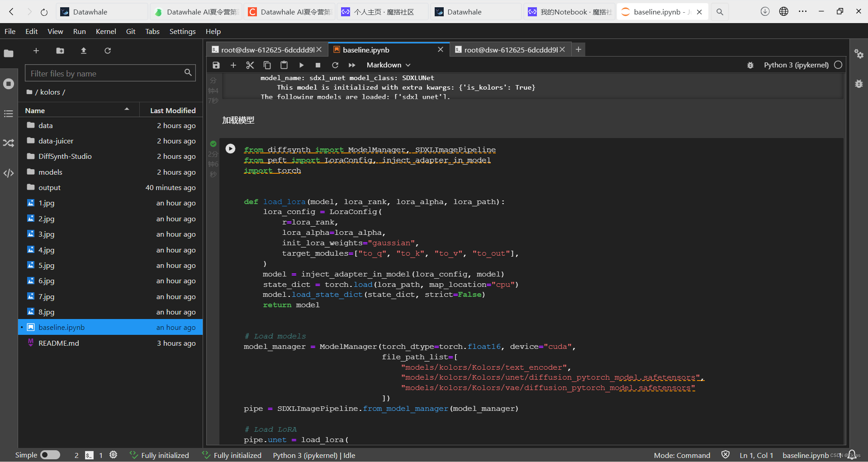Close the baseline.ipynb notebook tab
The image size is (868, 462).
coord(441,49)
